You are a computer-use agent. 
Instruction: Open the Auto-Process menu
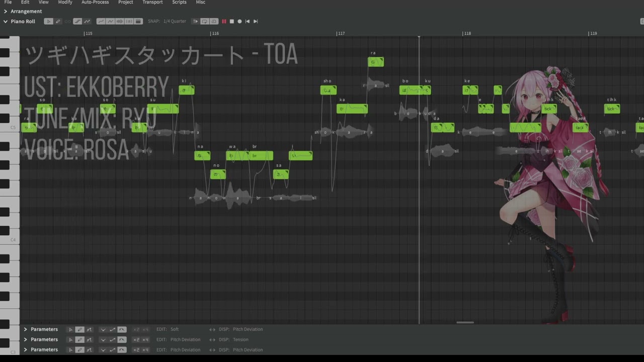click(95, 2)
